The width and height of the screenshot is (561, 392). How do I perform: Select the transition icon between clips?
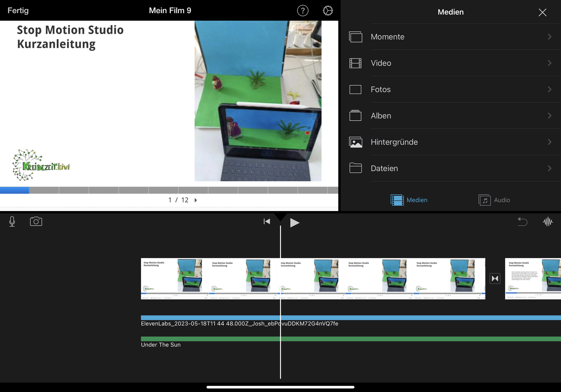point(495,279)
